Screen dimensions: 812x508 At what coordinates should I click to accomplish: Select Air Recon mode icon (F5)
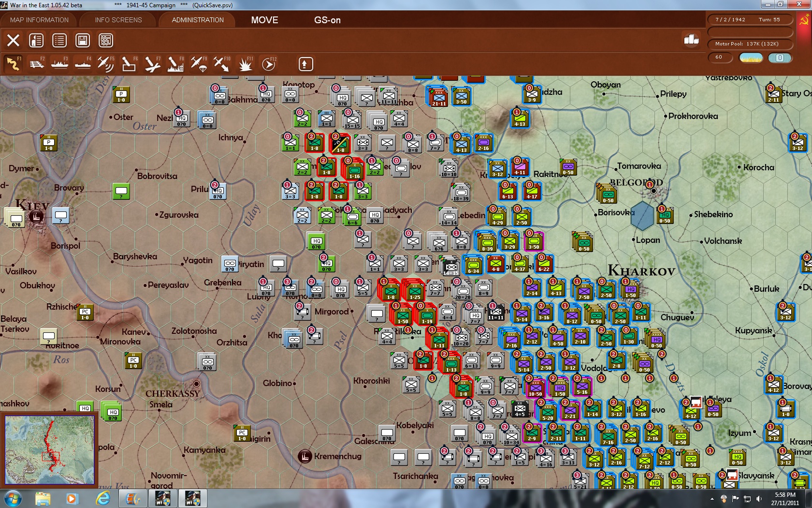(106, 64)
